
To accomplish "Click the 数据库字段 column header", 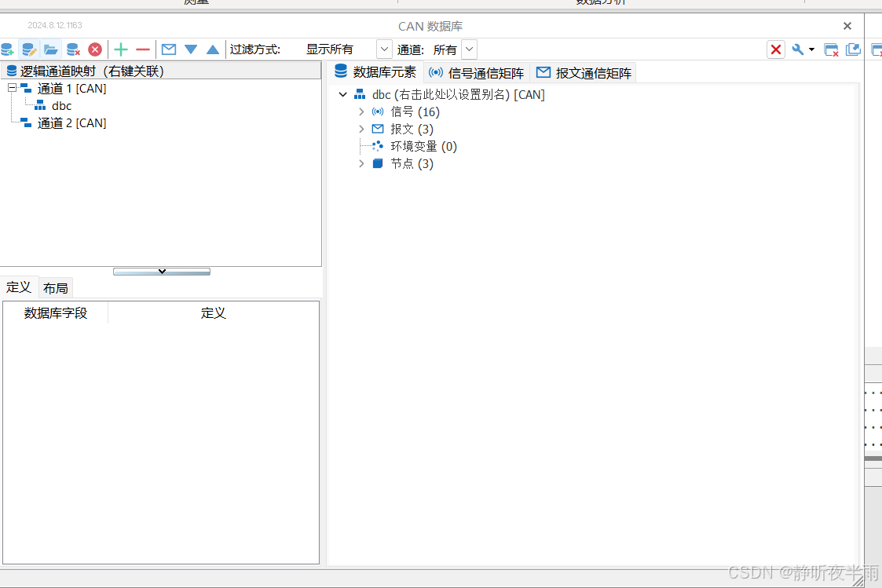I will point(56,313).
